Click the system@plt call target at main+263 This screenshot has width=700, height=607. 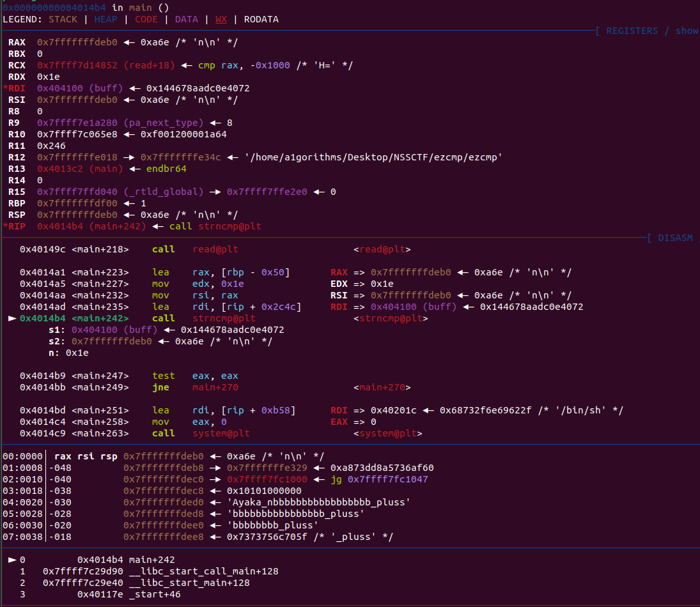(221, 433)
